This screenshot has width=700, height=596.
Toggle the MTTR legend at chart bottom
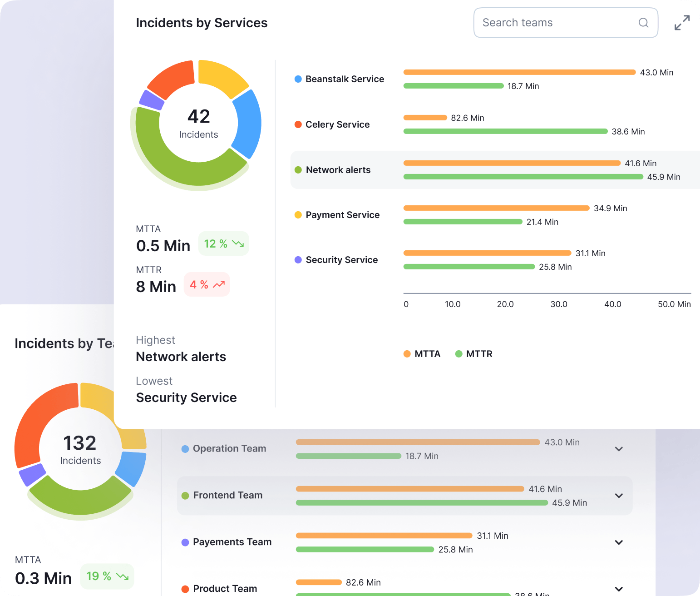pos(473,353)
